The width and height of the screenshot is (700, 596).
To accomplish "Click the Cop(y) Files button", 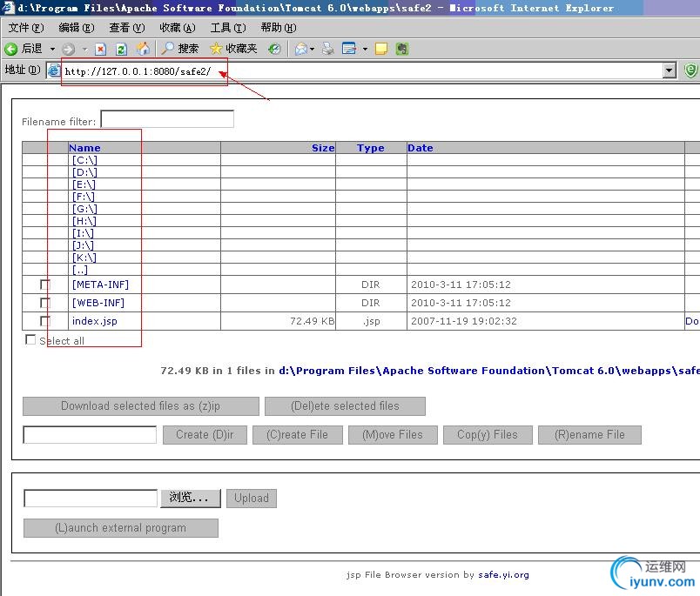I will (x=488, y=434).
